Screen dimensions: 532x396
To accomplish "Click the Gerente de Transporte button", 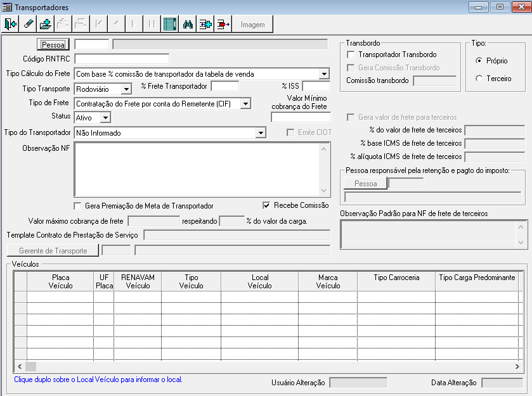I will [53, 250].
